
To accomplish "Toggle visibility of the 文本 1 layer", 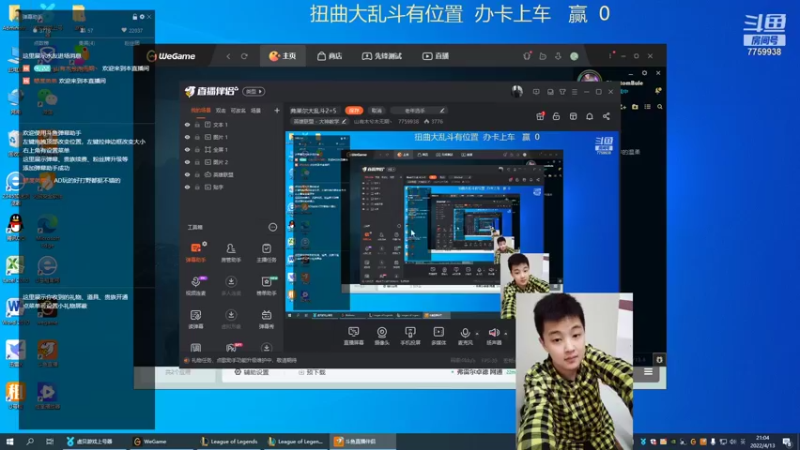I will coord(187,124).
